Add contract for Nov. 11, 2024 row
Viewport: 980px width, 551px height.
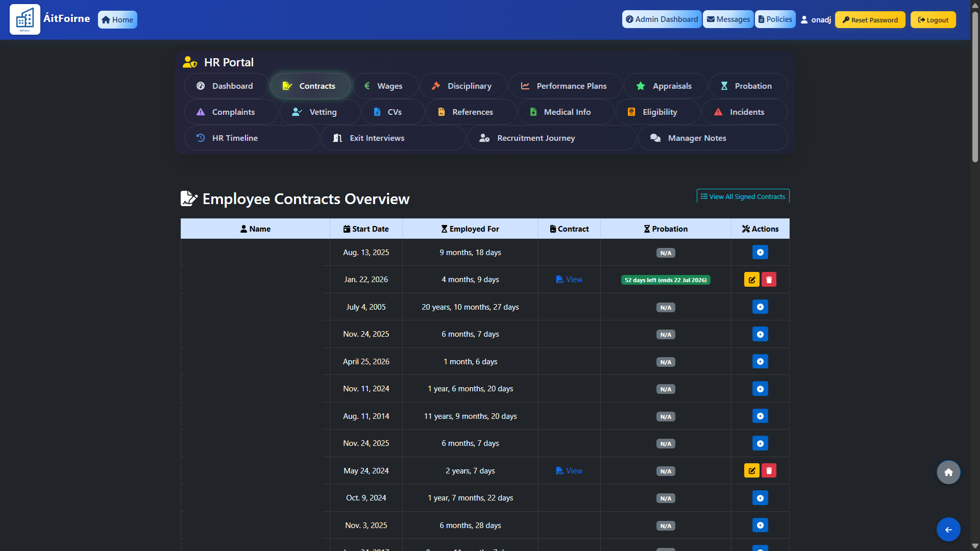pos(760,389)
